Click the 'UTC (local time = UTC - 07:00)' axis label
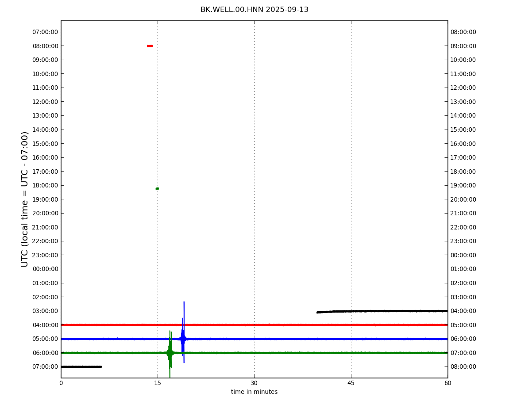This screenshot has height=420, width=509. coord(25,199)
